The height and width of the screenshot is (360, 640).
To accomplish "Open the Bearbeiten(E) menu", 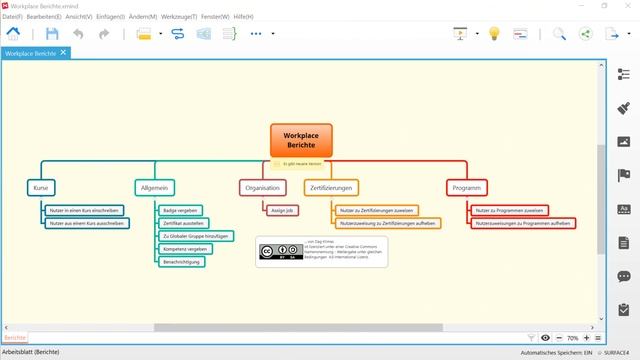I will coord(44,17).
